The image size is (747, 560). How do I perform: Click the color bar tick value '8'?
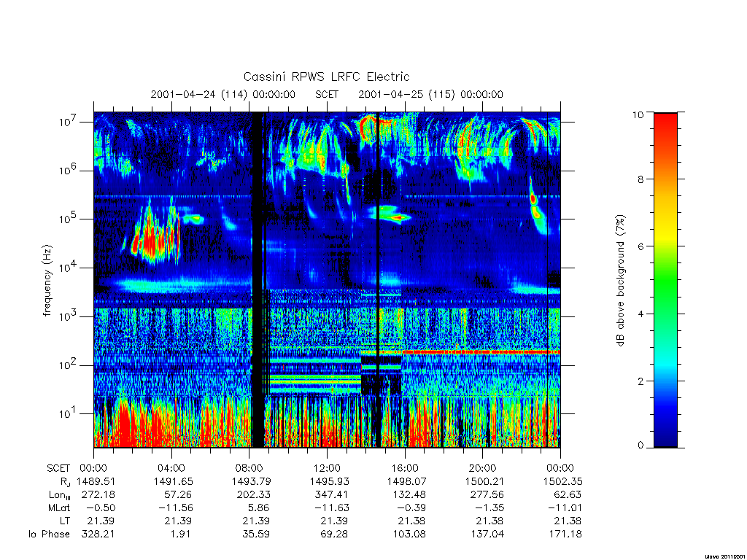point(640,179)
